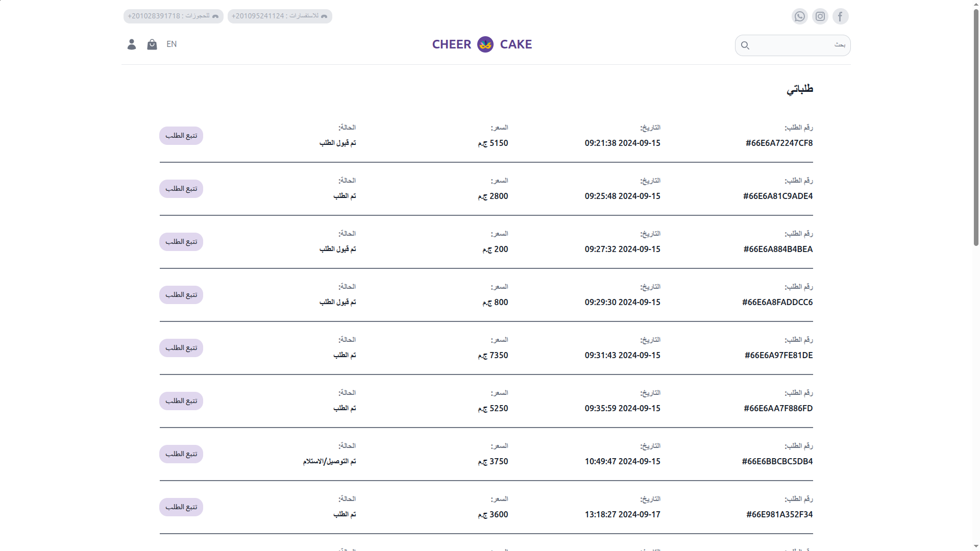Call the inquiries number +201095241124
The height and width of the screenshot is (551, 980).
pyautogui.click(x=280, y=16)
